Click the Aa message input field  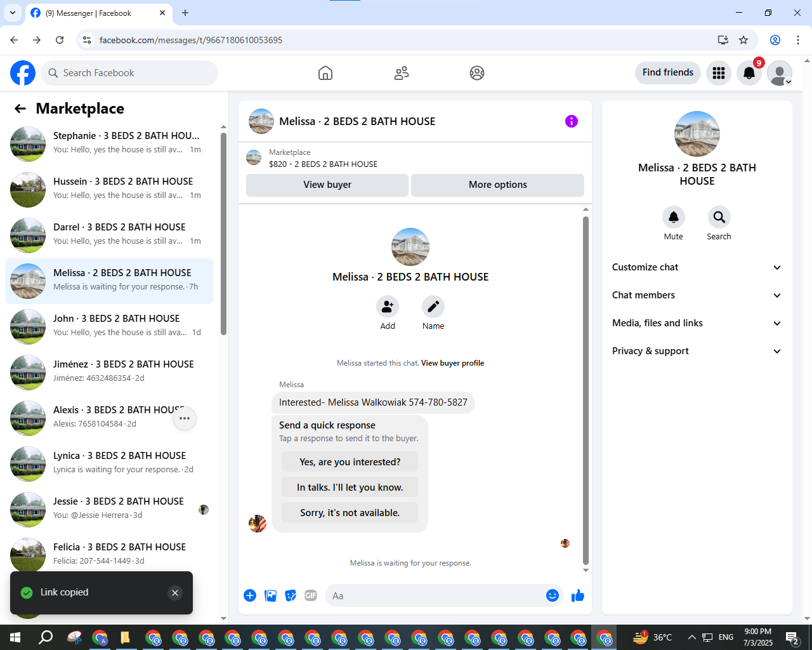(x=435, y=595)
